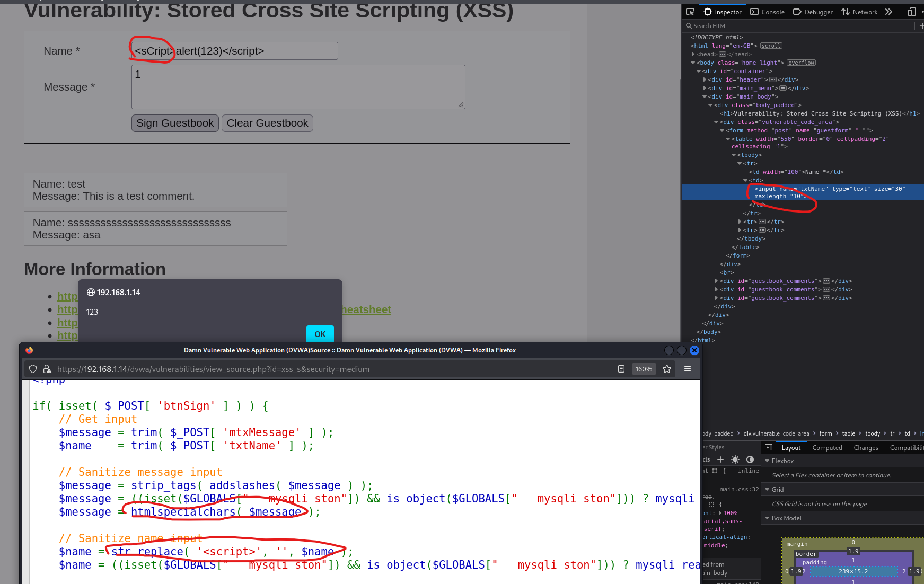Click the Name text input field

coord(234,51)
